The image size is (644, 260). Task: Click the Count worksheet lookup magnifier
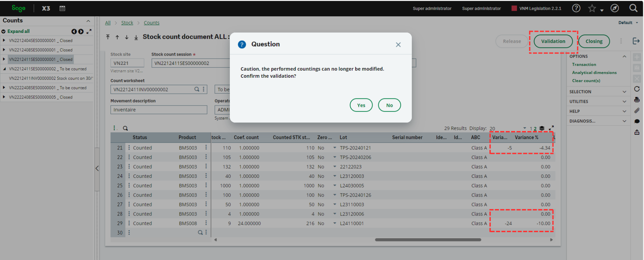[x=197, y=89]
